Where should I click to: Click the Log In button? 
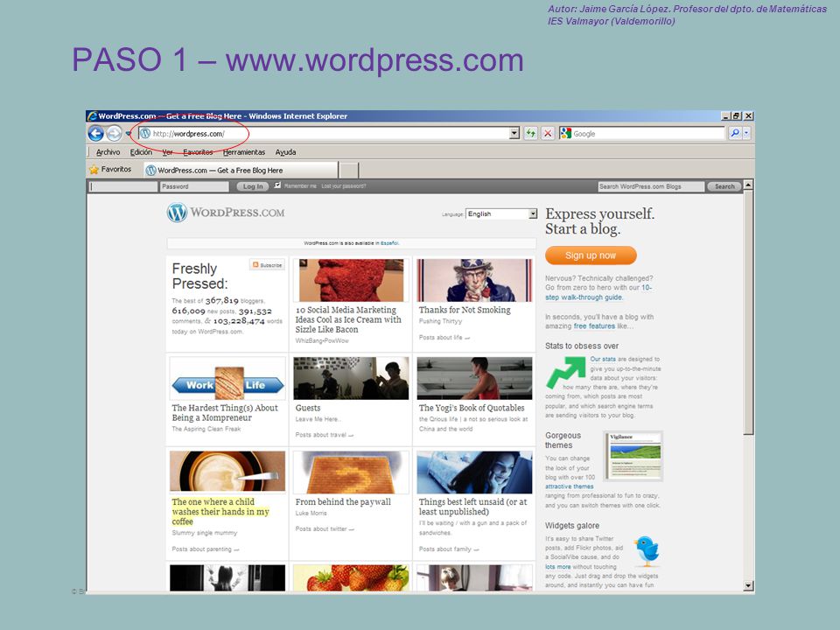pos(252,186)
